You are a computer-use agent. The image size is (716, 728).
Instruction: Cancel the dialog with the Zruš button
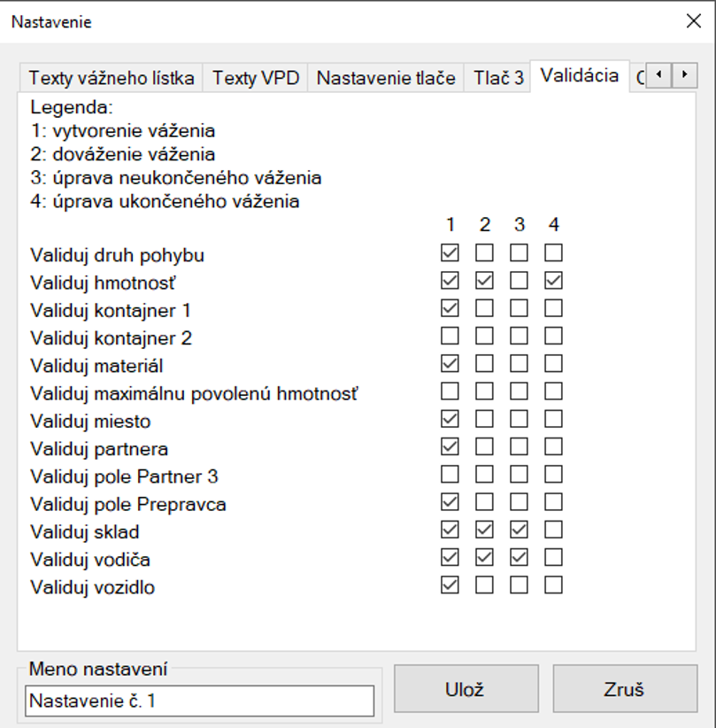(625, 688)
